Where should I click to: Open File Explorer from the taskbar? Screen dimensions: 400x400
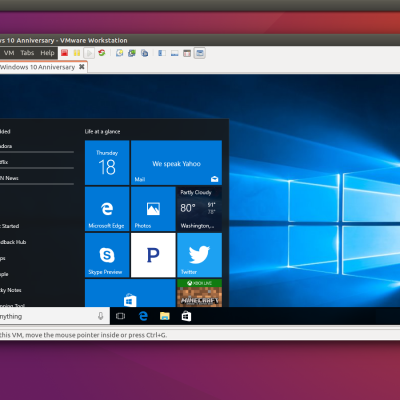[165, 316]
